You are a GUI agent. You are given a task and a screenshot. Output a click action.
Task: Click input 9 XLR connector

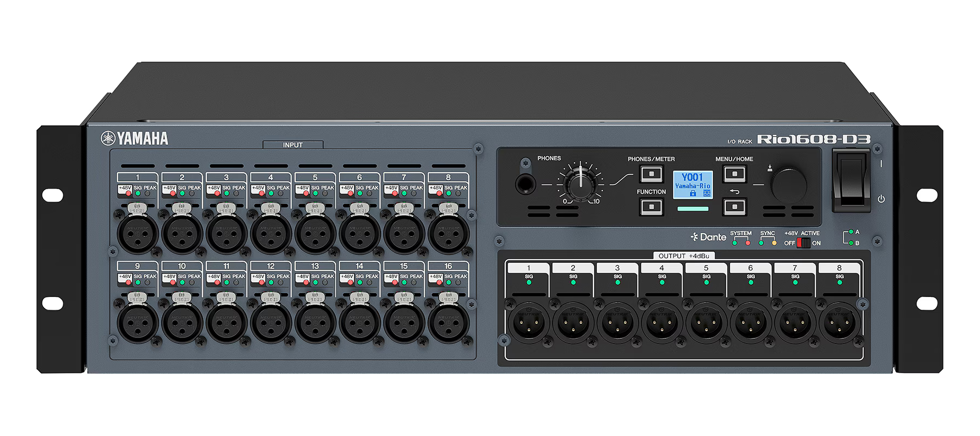pos(137,323)
